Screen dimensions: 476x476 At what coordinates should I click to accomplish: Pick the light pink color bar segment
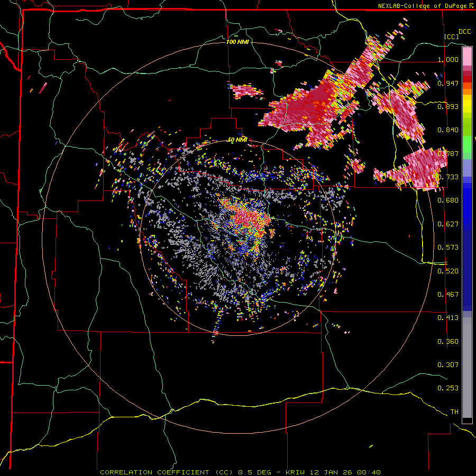point(467,57)
